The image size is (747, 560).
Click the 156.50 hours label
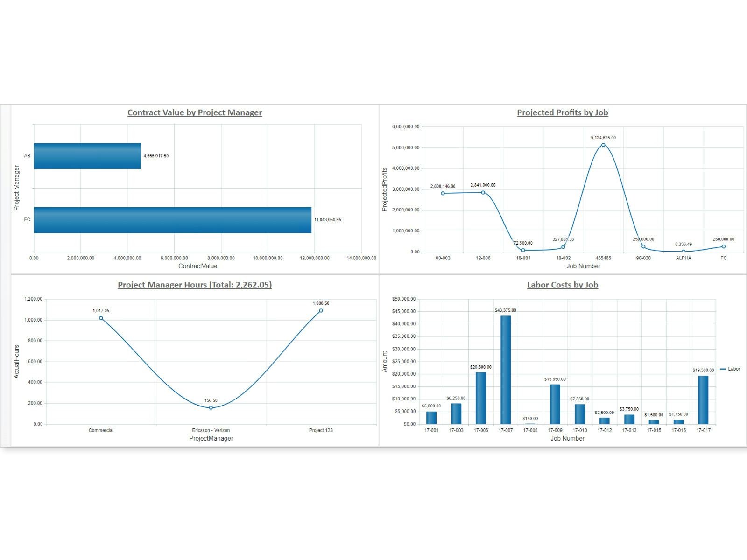pos(211,401)
